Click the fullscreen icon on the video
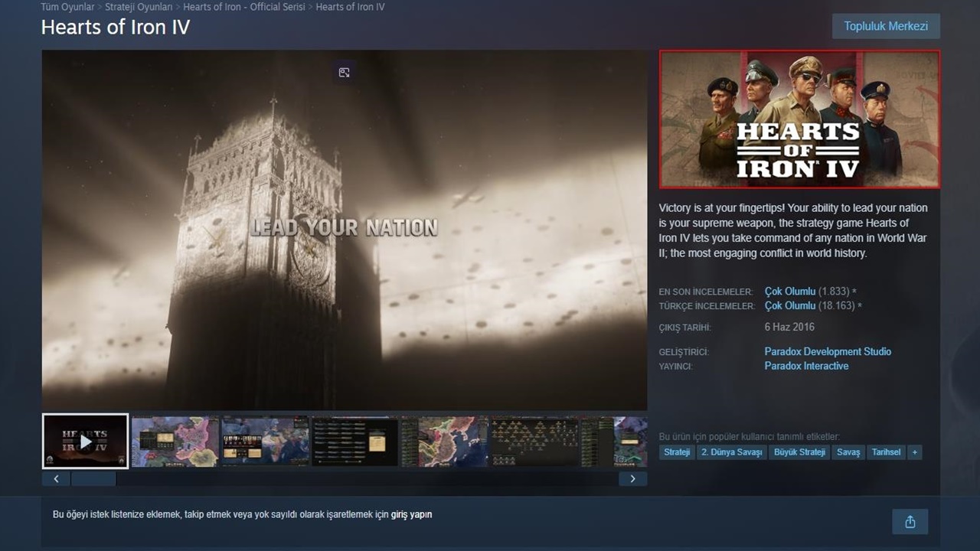The height and width of the screenshot is (551, 980). pos(345,73)
